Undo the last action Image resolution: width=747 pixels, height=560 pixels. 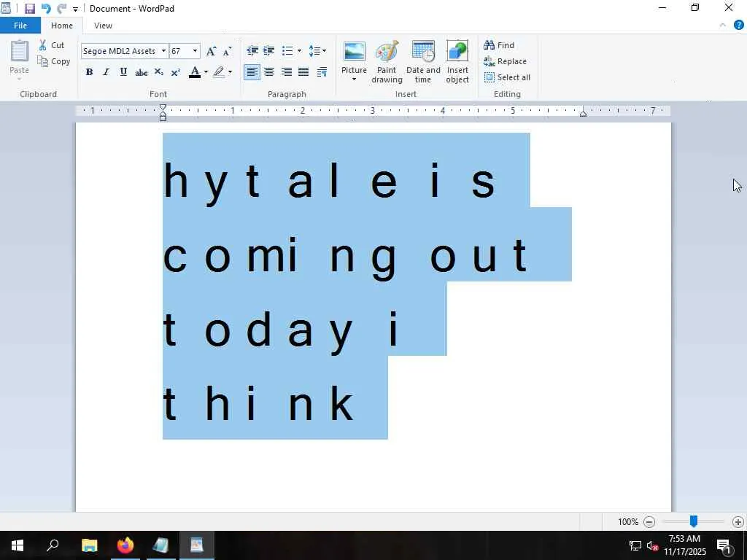(46, 9)
